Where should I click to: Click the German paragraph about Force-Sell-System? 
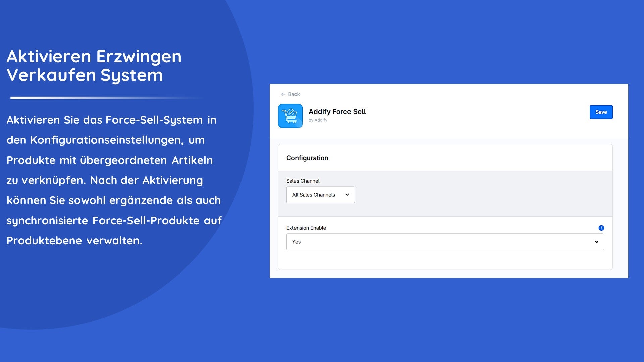[x=114, y=180]
